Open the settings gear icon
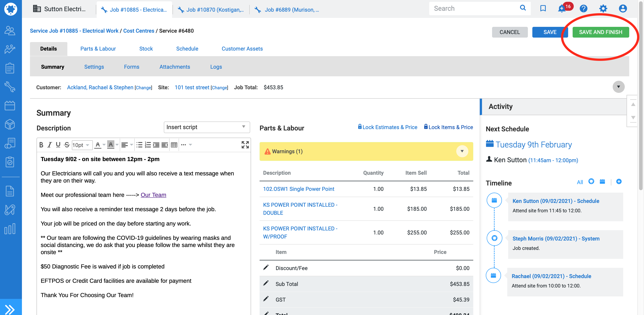644x315 pixels. (603, 9)
